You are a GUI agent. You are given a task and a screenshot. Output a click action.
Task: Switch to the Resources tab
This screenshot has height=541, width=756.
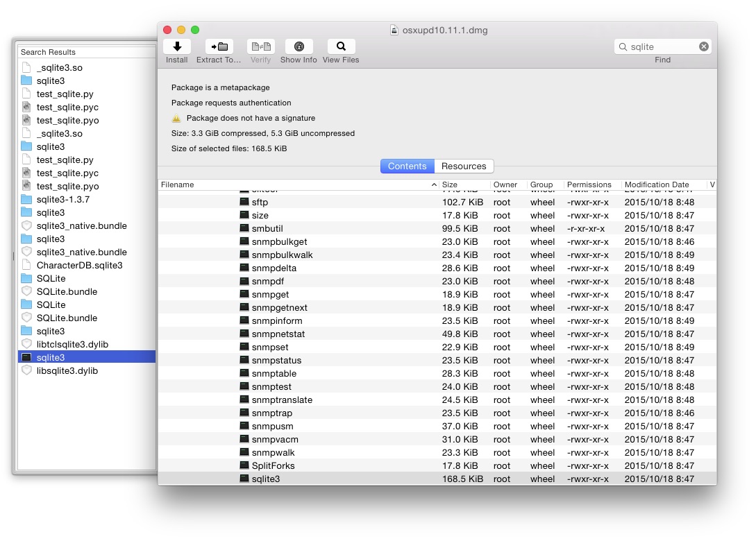click(x=464, y=166)
